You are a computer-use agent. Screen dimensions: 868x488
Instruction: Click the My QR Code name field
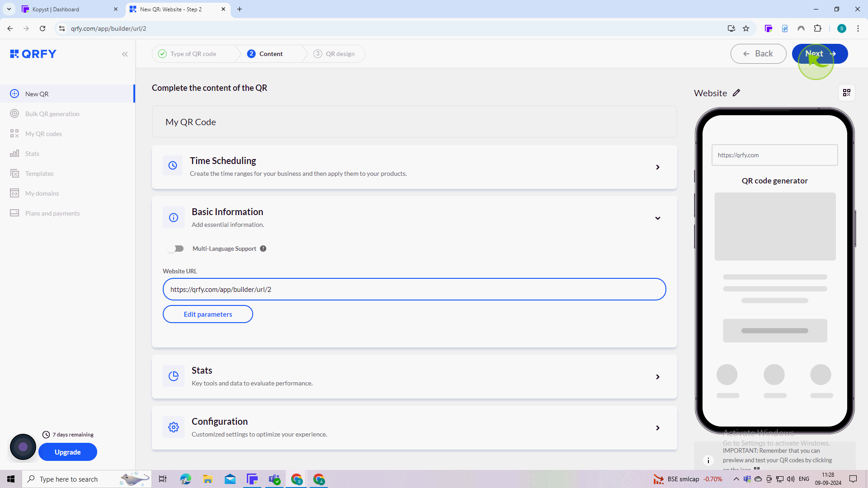click(x=414, y=122)
